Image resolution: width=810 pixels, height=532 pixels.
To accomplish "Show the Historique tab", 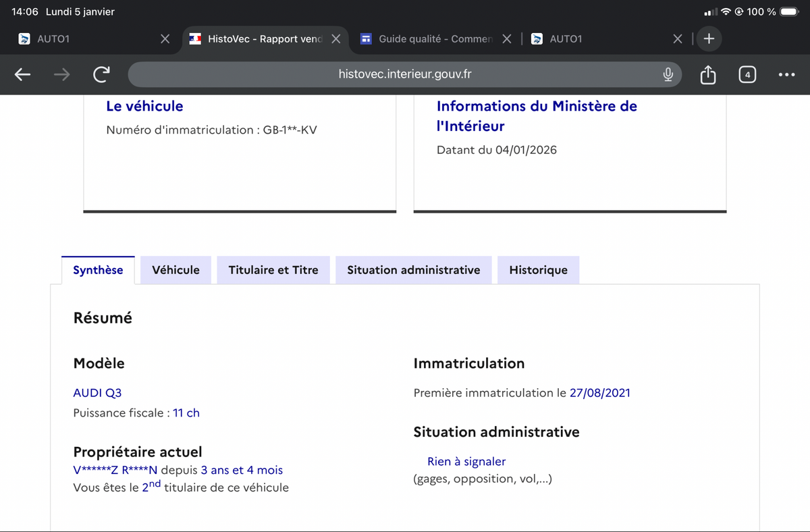I will click(538, 270).
